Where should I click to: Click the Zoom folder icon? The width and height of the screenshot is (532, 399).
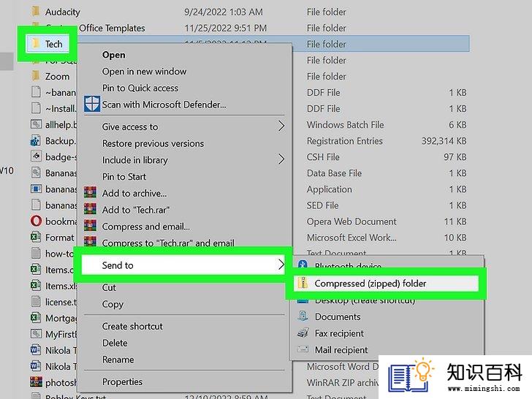36,76
